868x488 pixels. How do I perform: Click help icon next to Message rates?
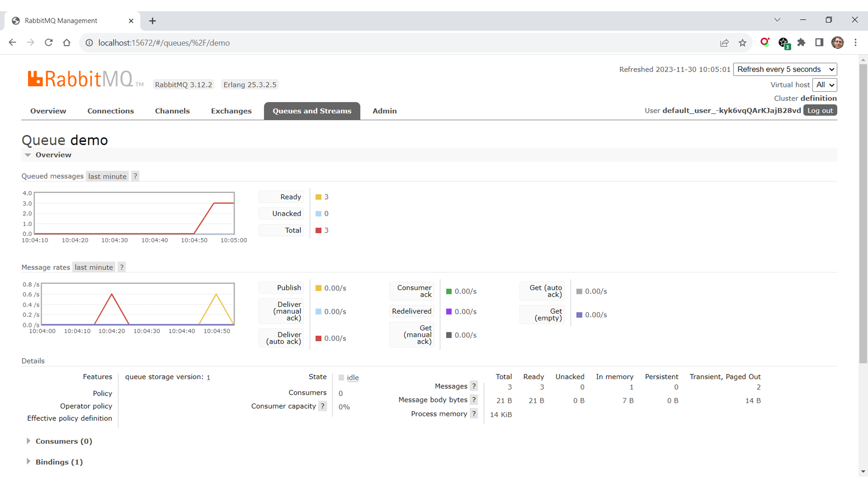coord(122,267)
